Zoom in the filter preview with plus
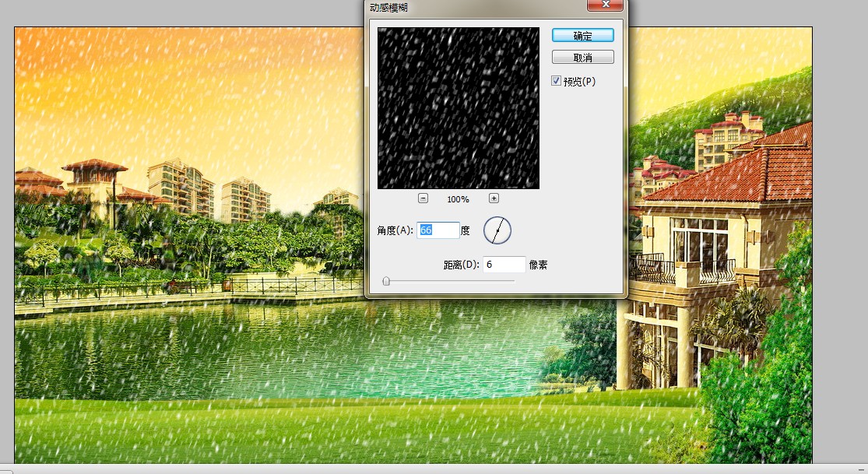 [x=494, y=198]
